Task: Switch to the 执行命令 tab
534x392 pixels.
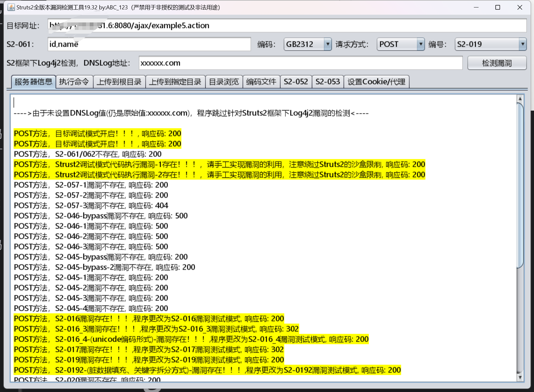Action: click(x=74, y=82)
